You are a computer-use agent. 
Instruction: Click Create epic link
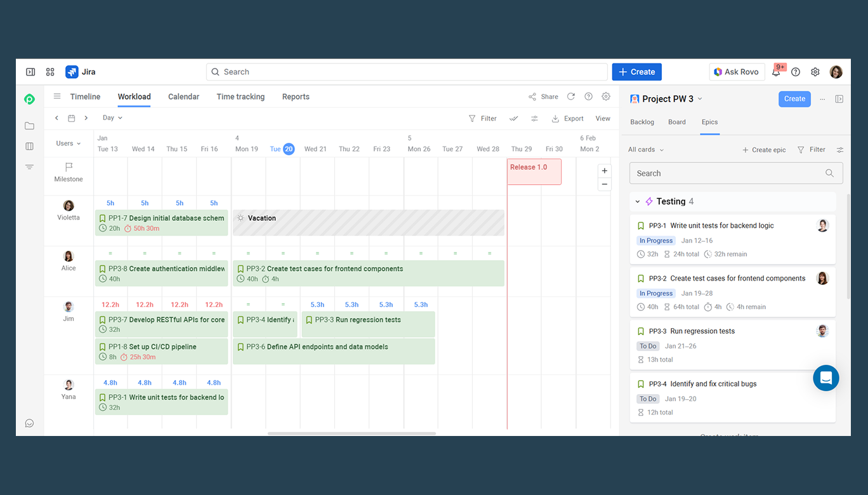coord(764,150)
